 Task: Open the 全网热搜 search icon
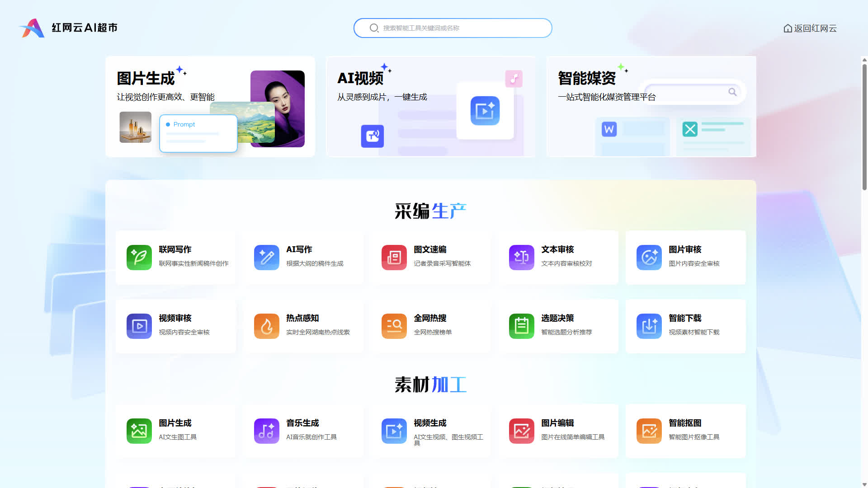click(394, 326)
